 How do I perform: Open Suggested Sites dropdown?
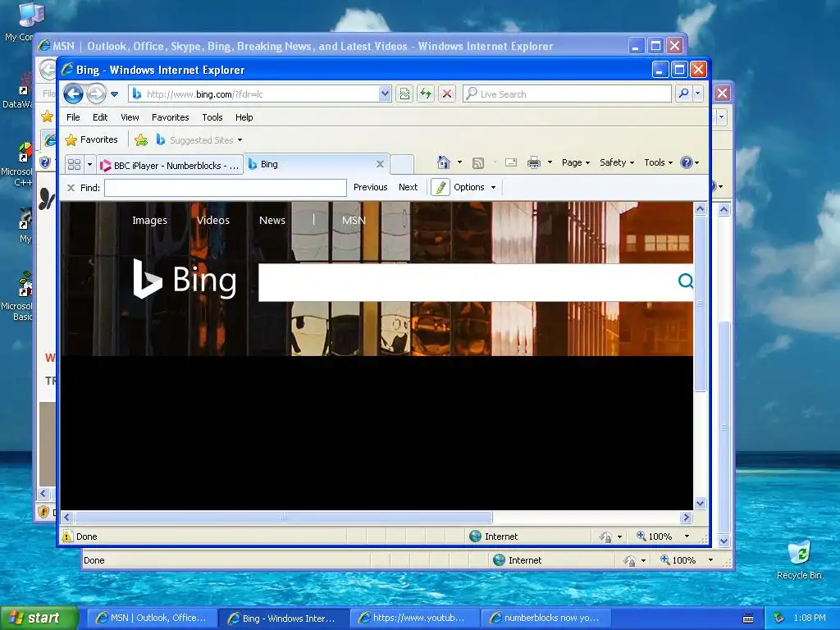(x=199, y=139)
